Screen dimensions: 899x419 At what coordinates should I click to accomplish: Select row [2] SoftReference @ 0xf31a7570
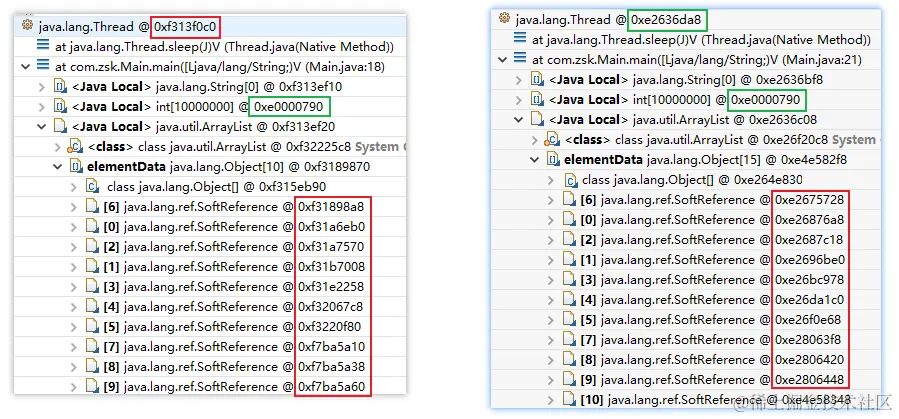click(x=210, y=246)
